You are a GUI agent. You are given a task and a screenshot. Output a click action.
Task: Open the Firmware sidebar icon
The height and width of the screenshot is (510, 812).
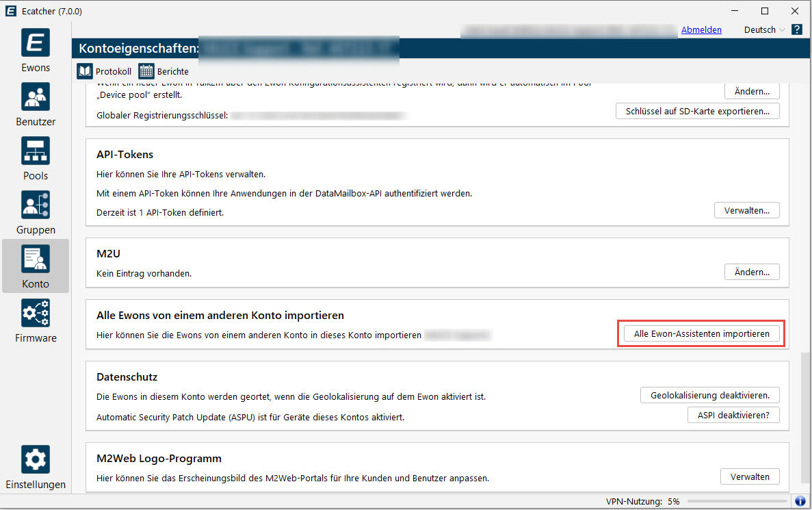click(36, 314)
